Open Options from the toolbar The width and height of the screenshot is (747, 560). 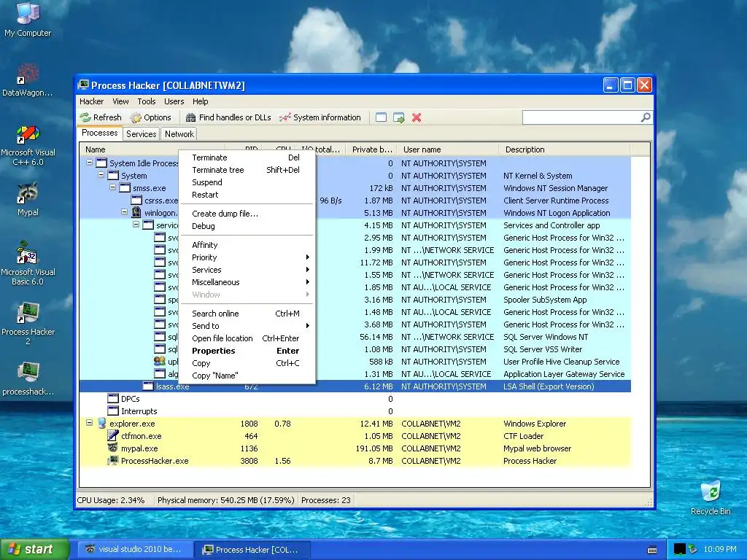tap(150, 117)
